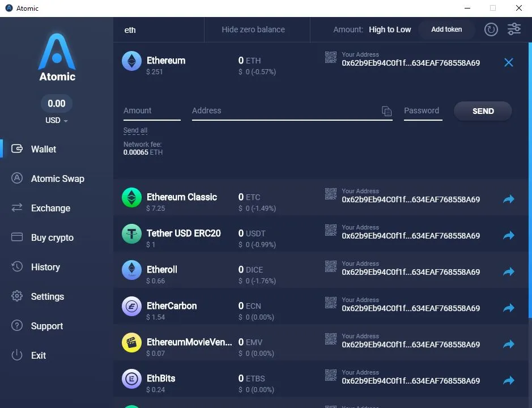Show Ethereum address QR code

(x=331, y=57)
